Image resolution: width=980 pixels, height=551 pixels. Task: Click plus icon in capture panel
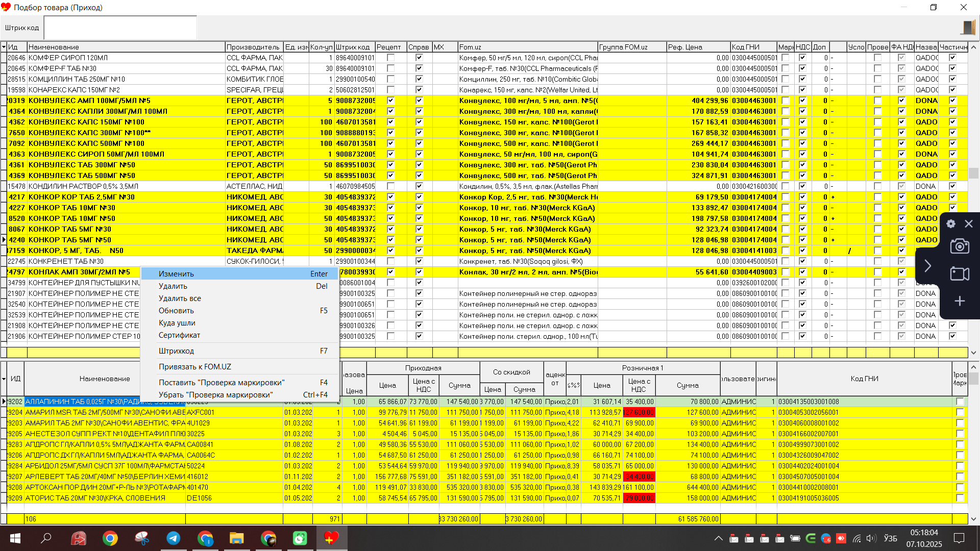[x=960, y=302]
